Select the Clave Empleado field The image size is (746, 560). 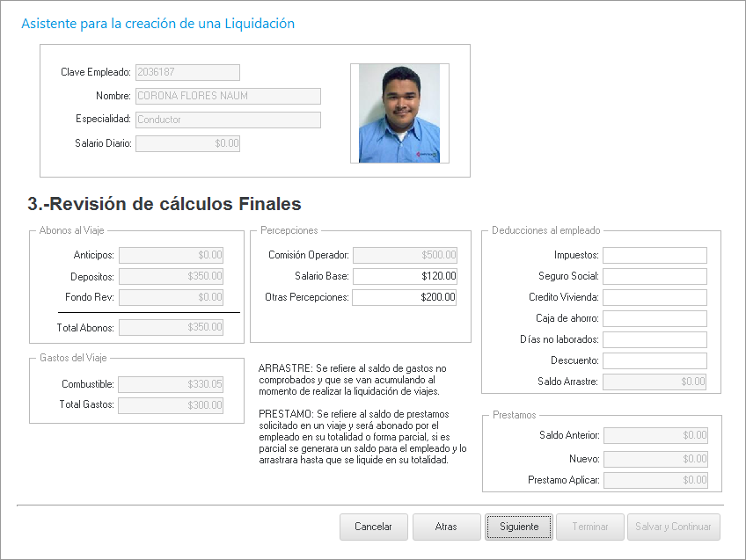(x=187, y=72)
